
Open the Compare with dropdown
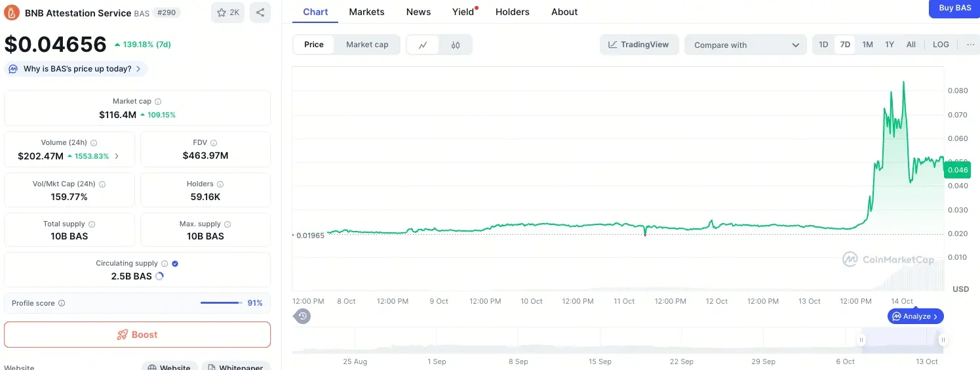coord(745,45)
